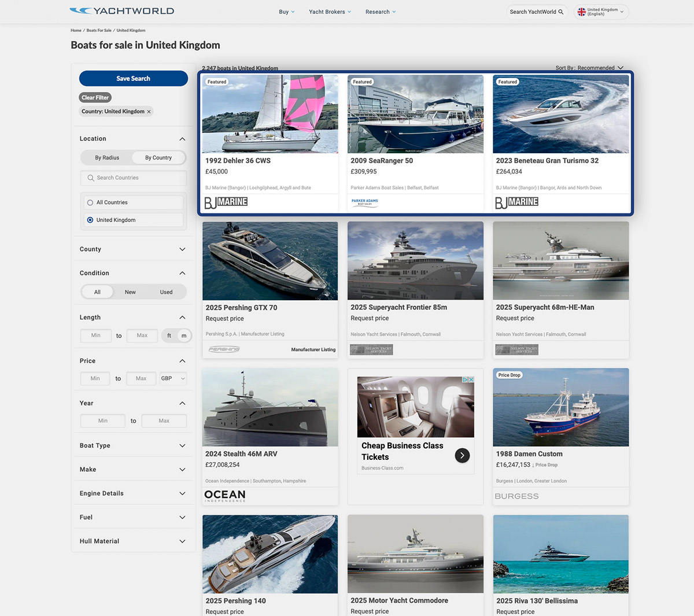Open the Sort By Recommended dropdown
Image resolution: width=694 pixels, height=616 pixels.
(589, 68)
